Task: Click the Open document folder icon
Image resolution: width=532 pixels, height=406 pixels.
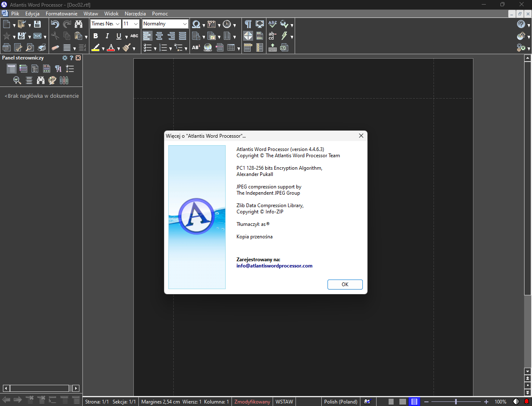Action: coord(22,24)
